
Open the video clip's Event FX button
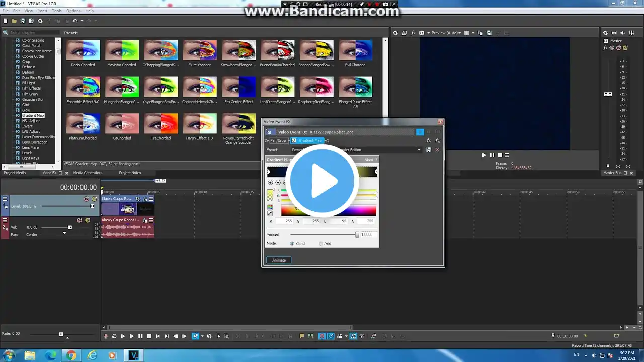pyautogui.click(x=145, y=199)
